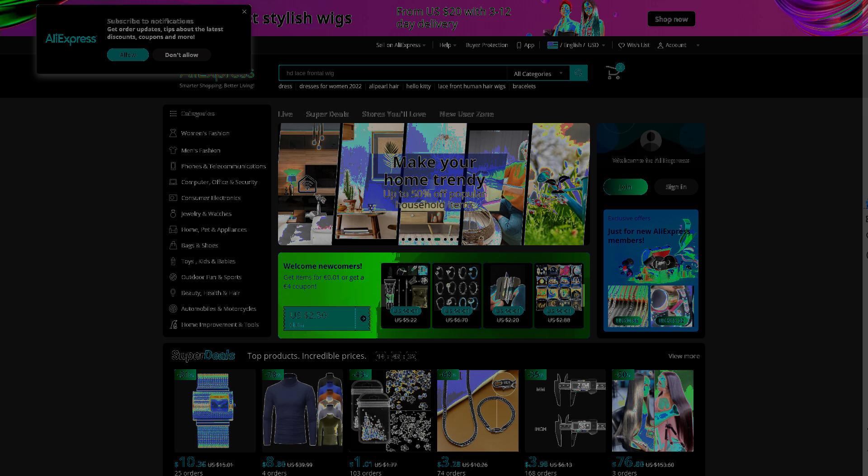Select Outdoor Fun & Sports icon
Image resolution: width=868 pixels, height=476 pixels.
(x=173, y=277)
